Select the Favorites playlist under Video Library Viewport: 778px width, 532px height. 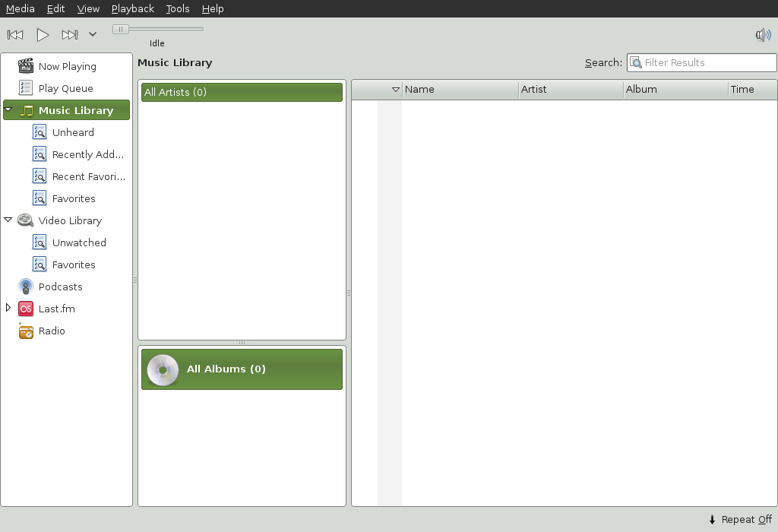tap(74, 264)
